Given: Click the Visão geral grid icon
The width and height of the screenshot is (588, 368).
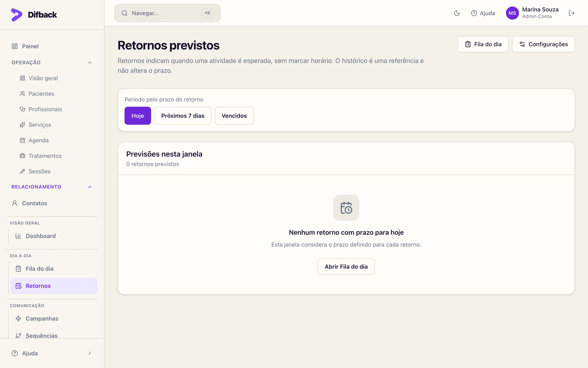Looking at the screenshot, I should coord(22,78).
